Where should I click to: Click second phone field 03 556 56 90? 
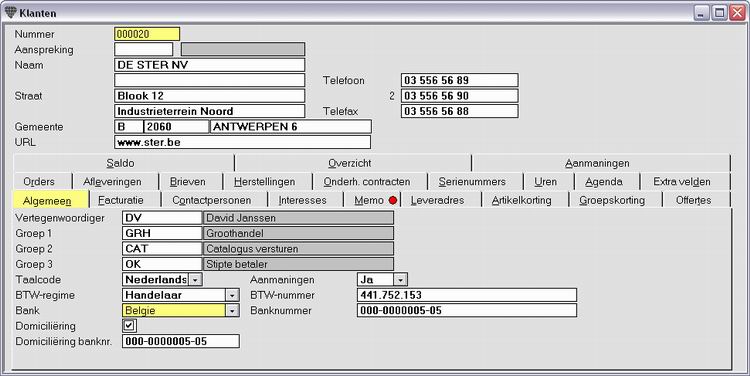pos(460,96)
